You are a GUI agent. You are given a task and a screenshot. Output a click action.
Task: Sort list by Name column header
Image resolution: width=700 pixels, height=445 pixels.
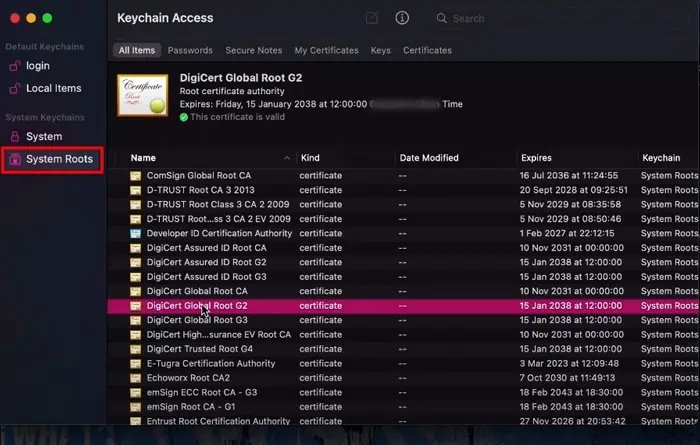pos(143,158)
